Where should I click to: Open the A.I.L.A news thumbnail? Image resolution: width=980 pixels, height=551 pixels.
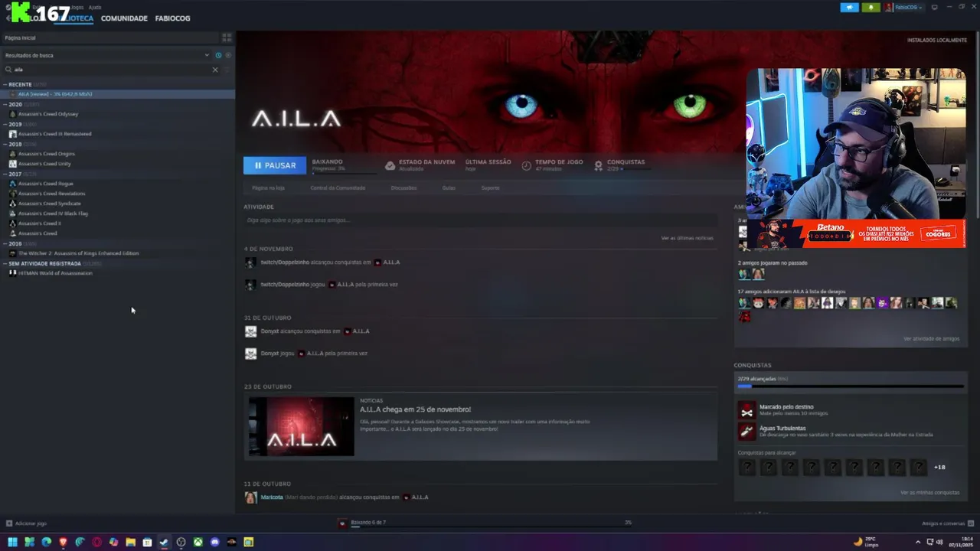302,426
